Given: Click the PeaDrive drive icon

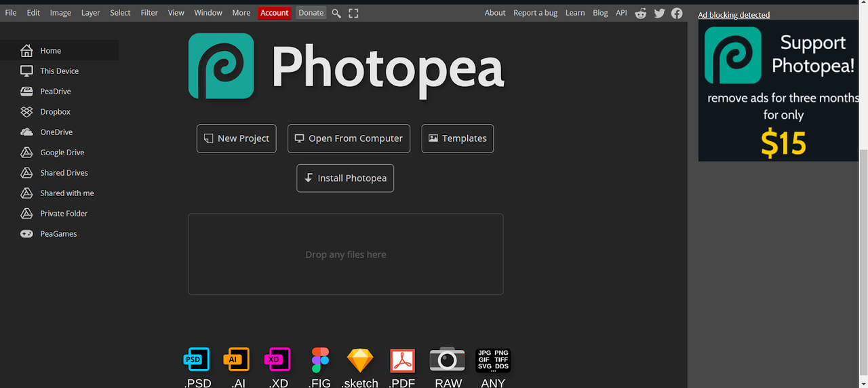Looking at the screenshot, I should [x=26, y=91].
